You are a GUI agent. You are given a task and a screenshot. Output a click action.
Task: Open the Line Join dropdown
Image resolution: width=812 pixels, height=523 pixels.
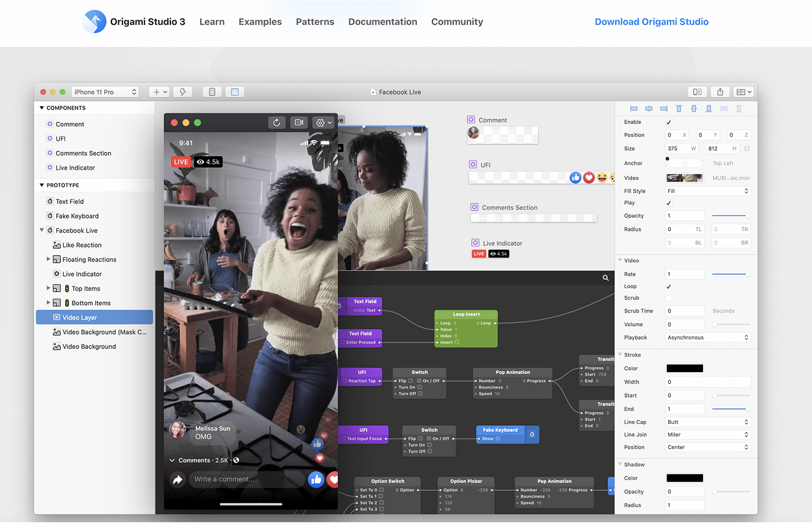click(x=708, y=435)
